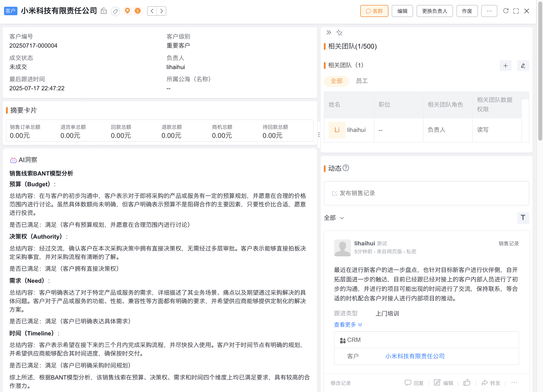Click the blue 客户 tag label
543x392 pixels.
11,11
